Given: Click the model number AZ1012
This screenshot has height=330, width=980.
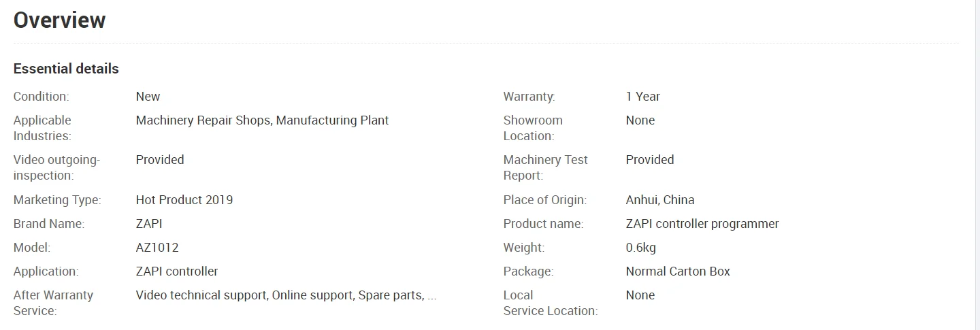Looking at the screenshot, I should pos(157,248).
